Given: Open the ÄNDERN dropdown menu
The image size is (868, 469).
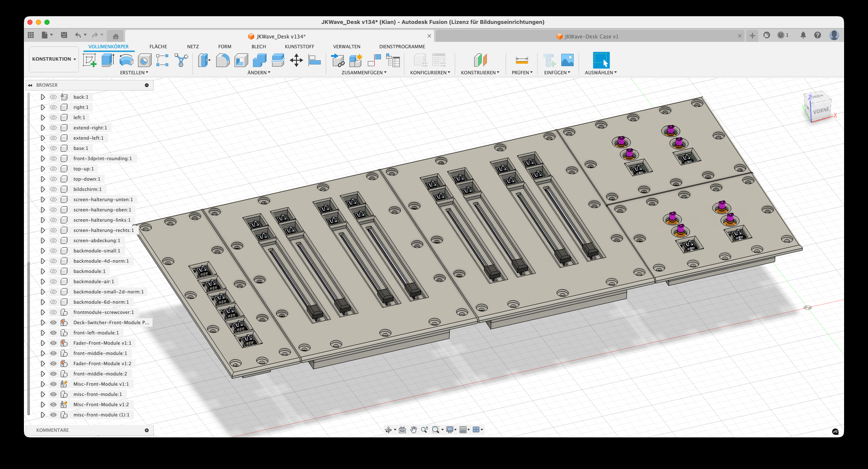Looking at the screenshot, I should point(258,73).
